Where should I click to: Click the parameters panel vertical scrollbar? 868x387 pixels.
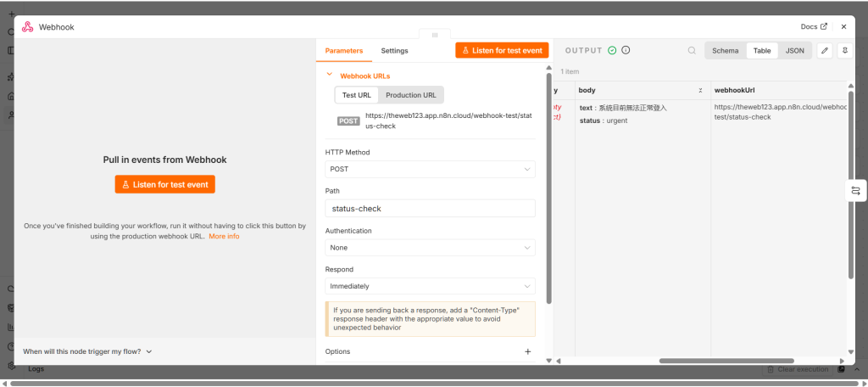click(x=549, y=188)
